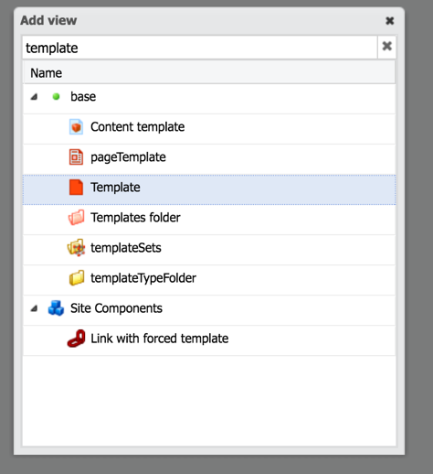Focus the search box containing template
This screenshot has height=474, width=433.
click(x=200, y=48)
